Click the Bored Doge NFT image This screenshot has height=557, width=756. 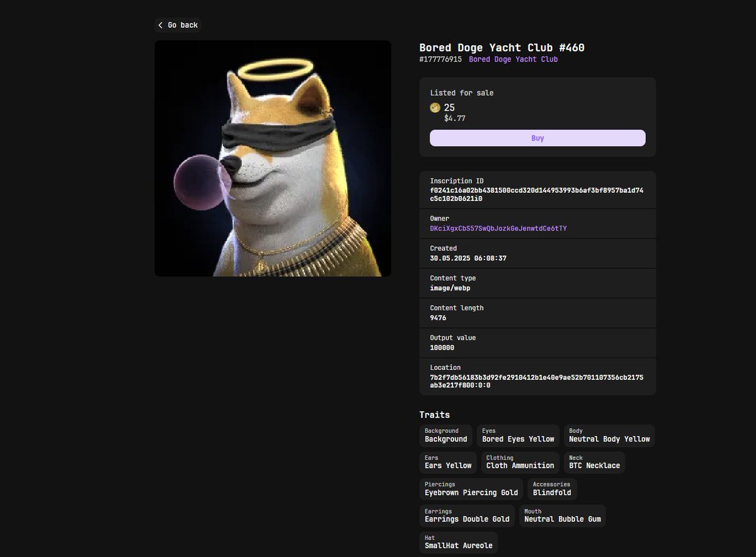[273, 158]
